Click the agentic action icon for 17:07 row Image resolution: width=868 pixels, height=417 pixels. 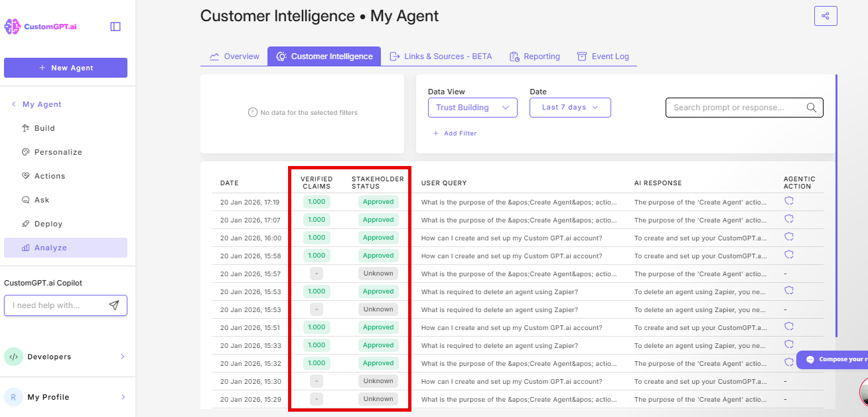[789, 218]
